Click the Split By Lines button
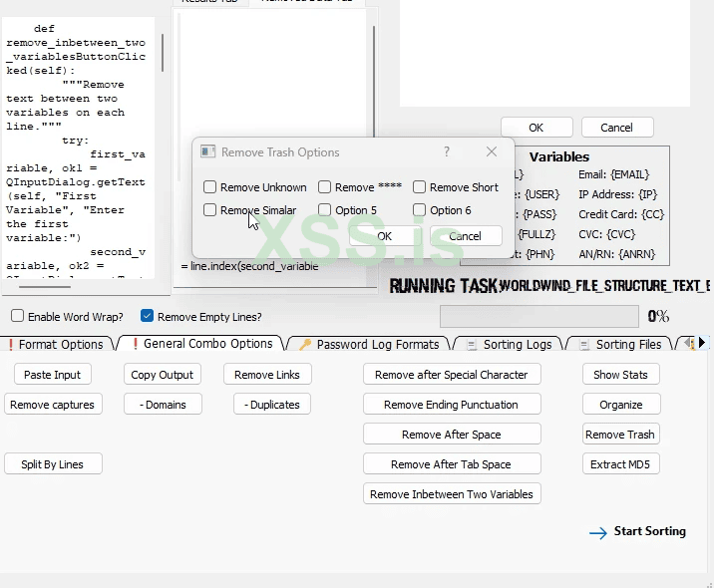The width and height of the screenshot is (714, 588). pyautogui.click(x=53, y=464)
